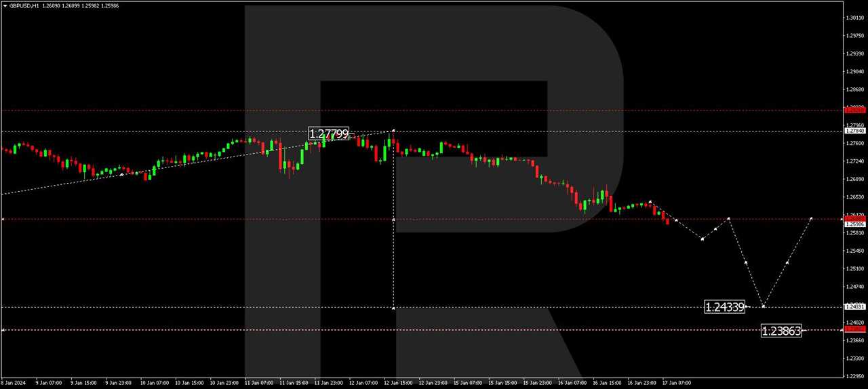868x389 pixels.
Task: Select the 1.24339 price label
Action: click(x=725, y=307)
